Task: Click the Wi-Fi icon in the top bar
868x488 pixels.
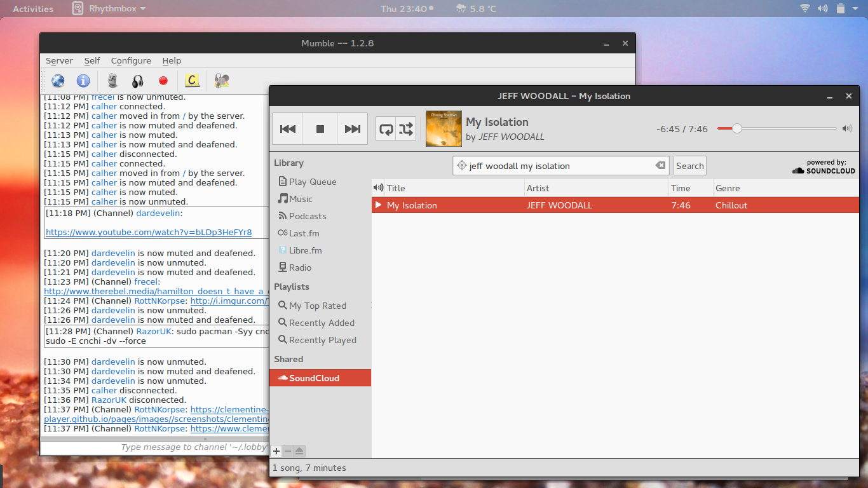Action: click(x=805, y=8)
